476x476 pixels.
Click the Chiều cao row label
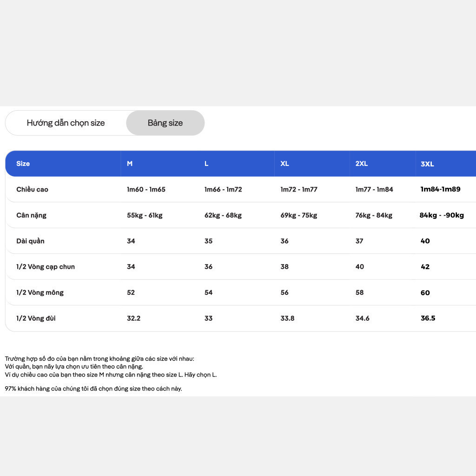point(32,190)
